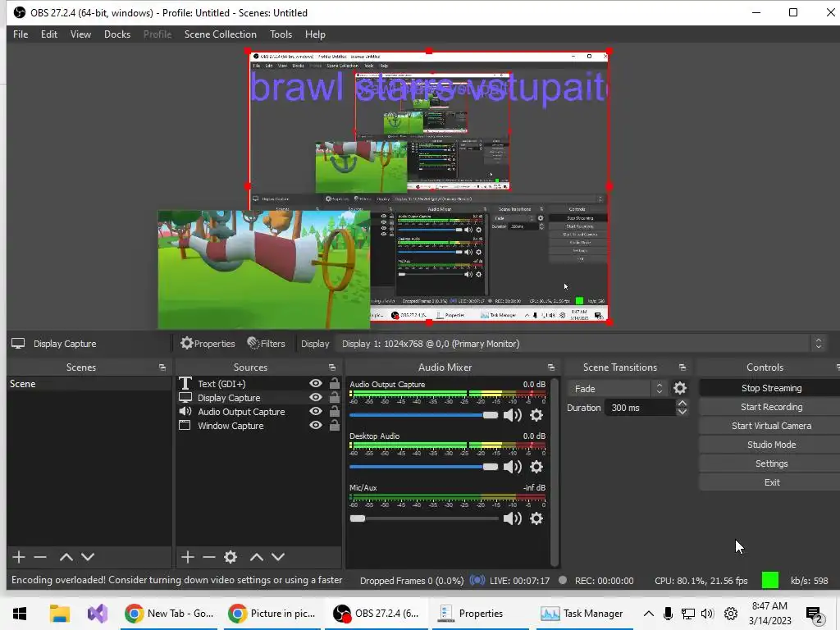Click the Audio Mixer vertical scrollbar
Screen dimensions: 840x630
[x=555, y=472]
